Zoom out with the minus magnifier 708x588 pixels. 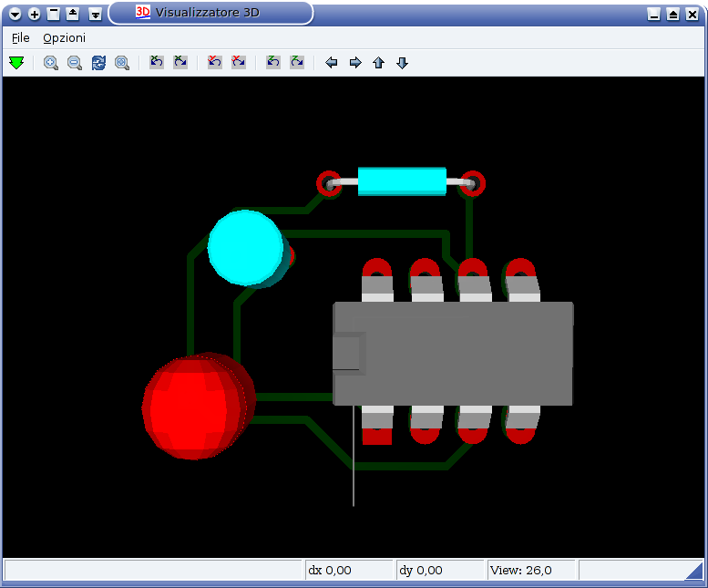pos(75,62)
